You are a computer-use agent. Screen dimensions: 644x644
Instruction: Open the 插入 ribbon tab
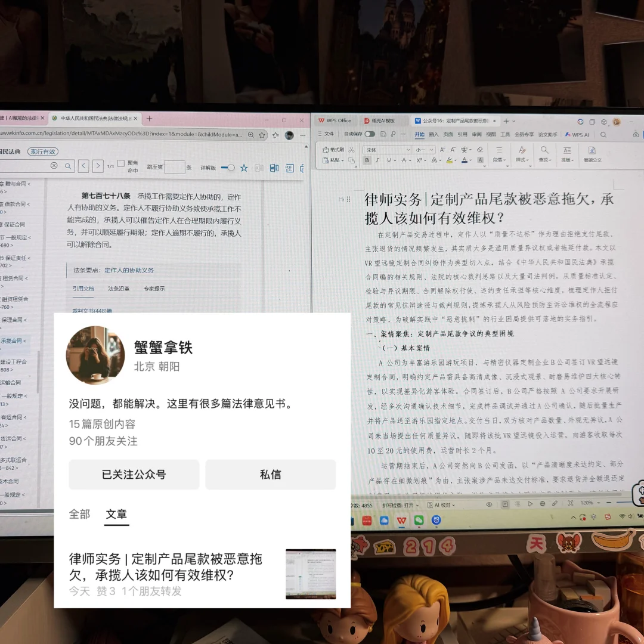[434, 134]
